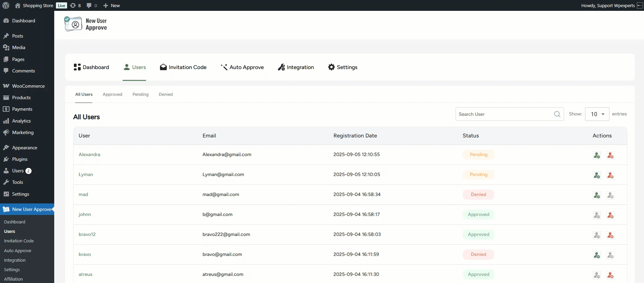This screenshot has width=644, height=283.
Task: Deny user Lyman with red icon
Action: (610, 175)
